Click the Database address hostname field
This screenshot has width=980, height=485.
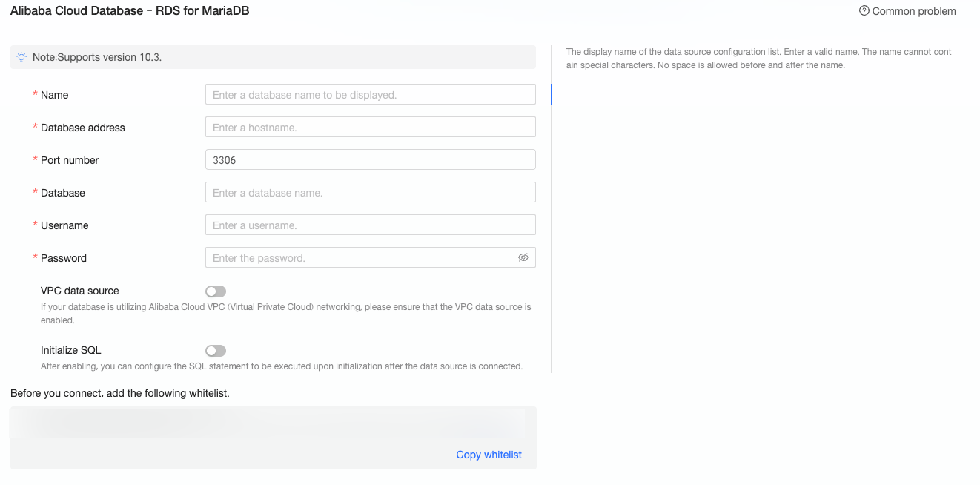370,128
